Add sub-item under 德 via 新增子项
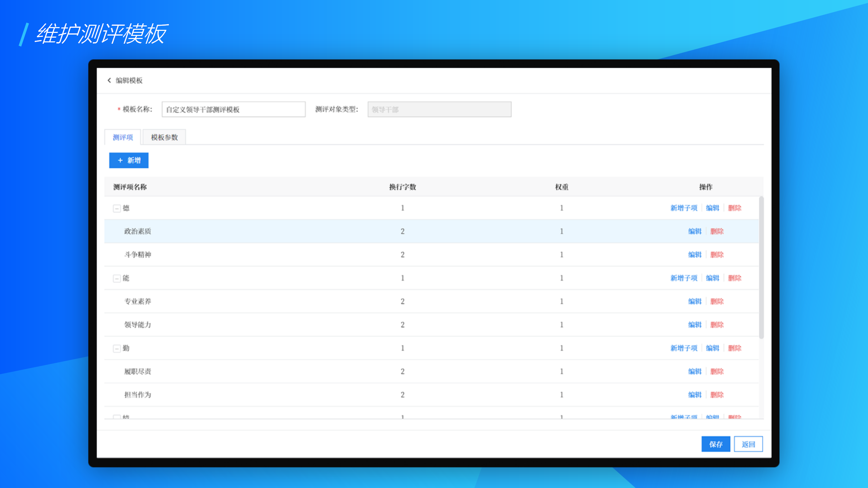 point(684,208)
